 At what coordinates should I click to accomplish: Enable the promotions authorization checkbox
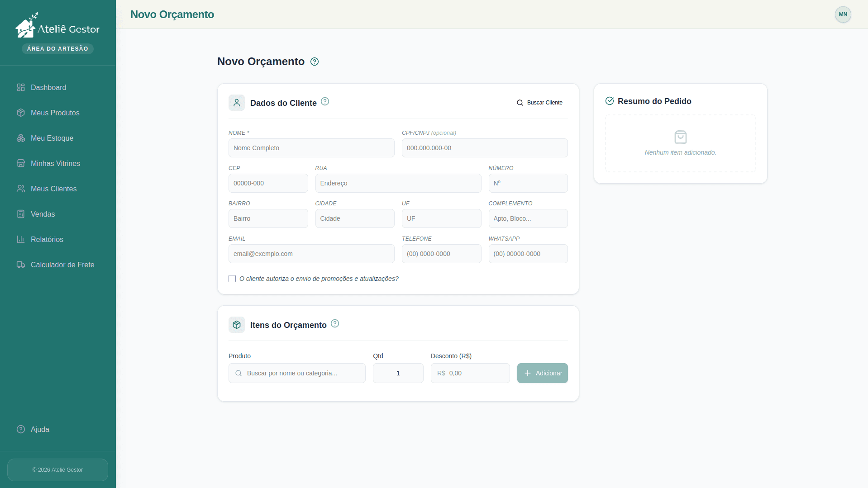tap(232, 279)
